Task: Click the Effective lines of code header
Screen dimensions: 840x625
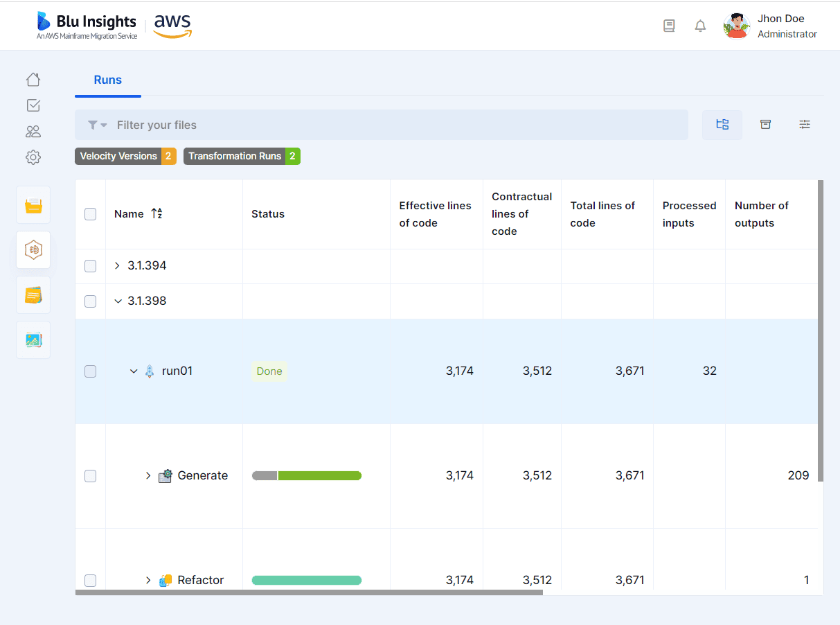Action: point(436,214)
